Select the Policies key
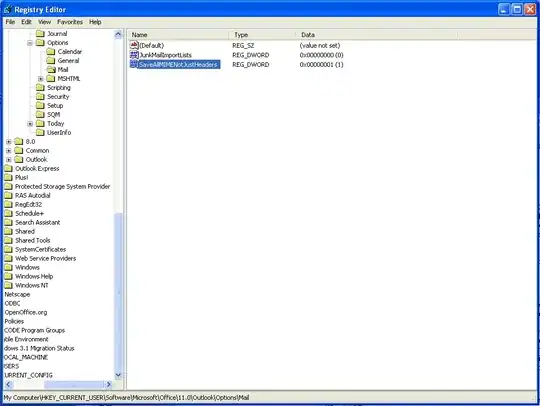The image size is (540, 406). pyautogui.click(x=14, y=321)
